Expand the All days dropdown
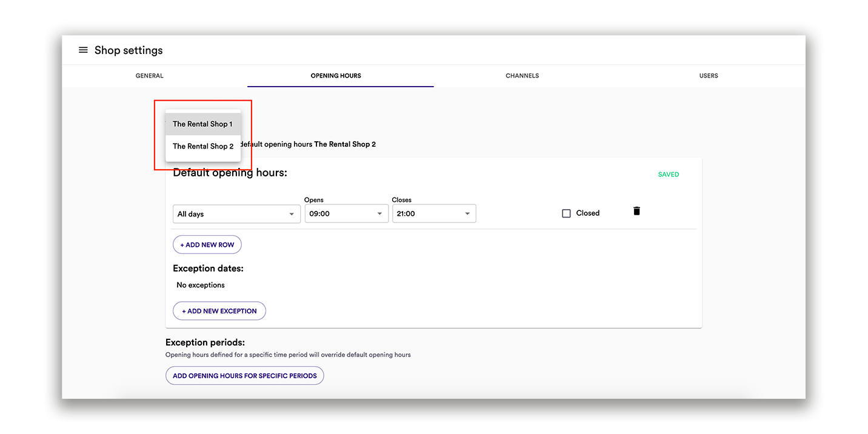 pos(236,214)
